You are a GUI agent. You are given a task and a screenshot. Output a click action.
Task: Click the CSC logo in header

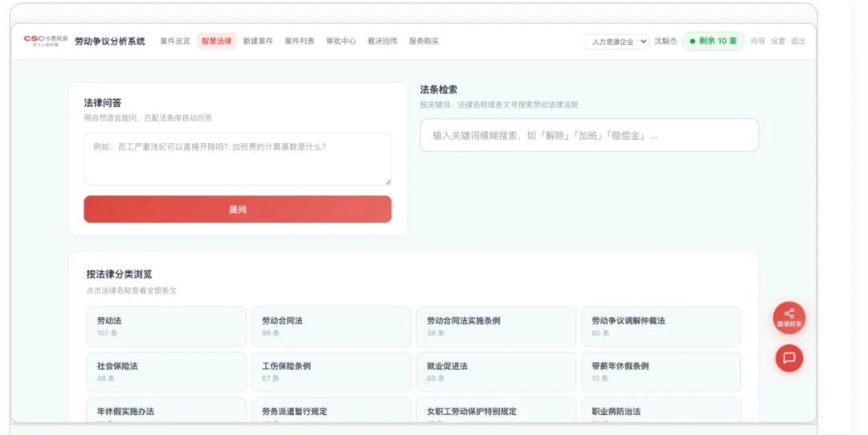pyautogui.click(x=45, y=41)
